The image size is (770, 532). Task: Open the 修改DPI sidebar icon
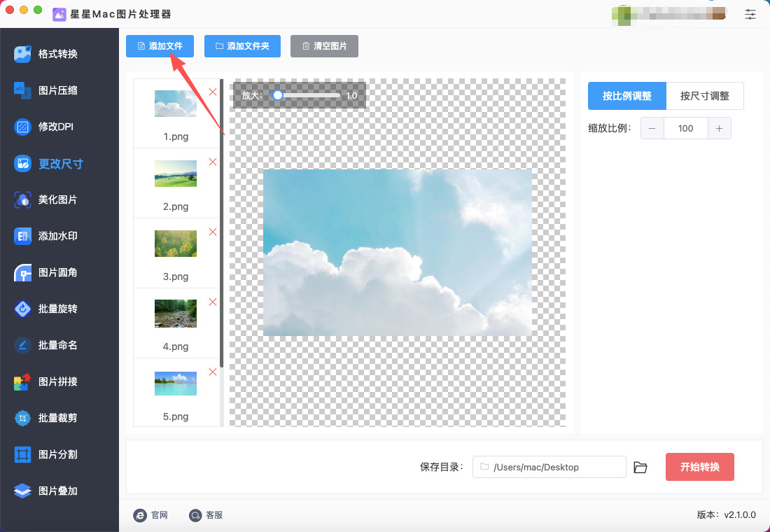[x=22, y=127]
